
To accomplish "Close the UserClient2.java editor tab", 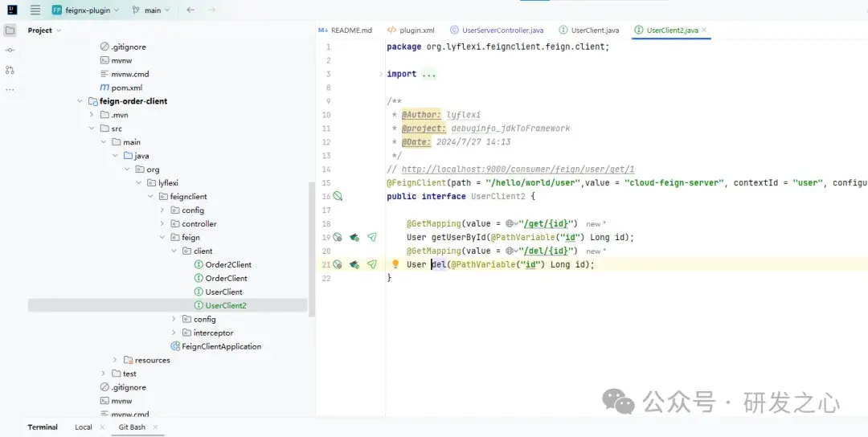I will (705, 31).
